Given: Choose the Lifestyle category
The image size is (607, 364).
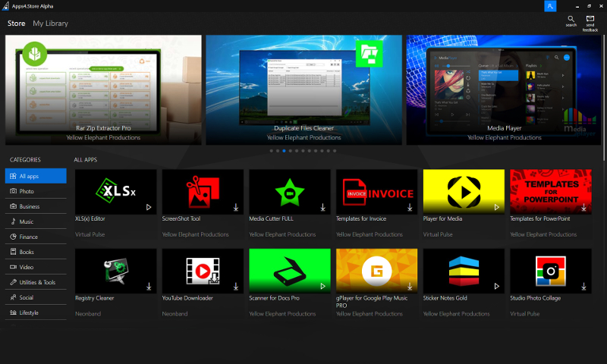Looking at the screenshot, I should pyautogui.click(x=36, y=312).
